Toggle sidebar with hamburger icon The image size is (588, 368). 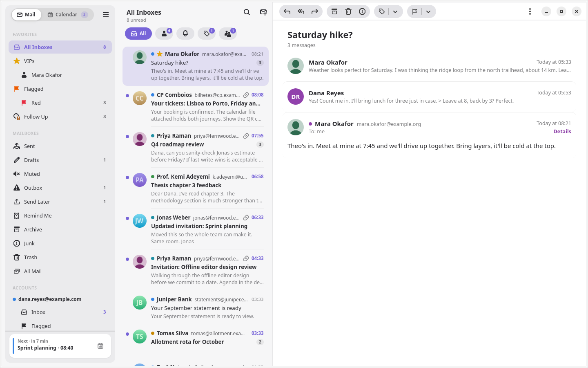pyautogui.click(x=106, y=15)
